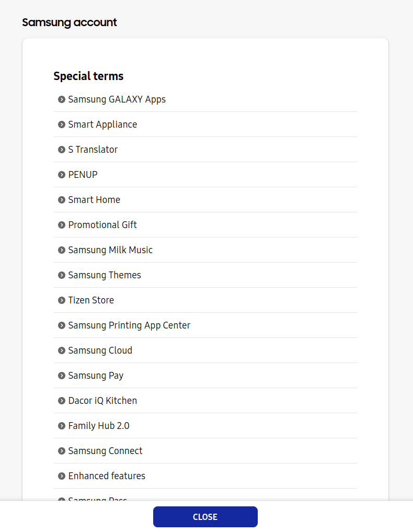
Task: Click the arrow icon beside Samsung GALAXY Apps
Action: (62, 99)
